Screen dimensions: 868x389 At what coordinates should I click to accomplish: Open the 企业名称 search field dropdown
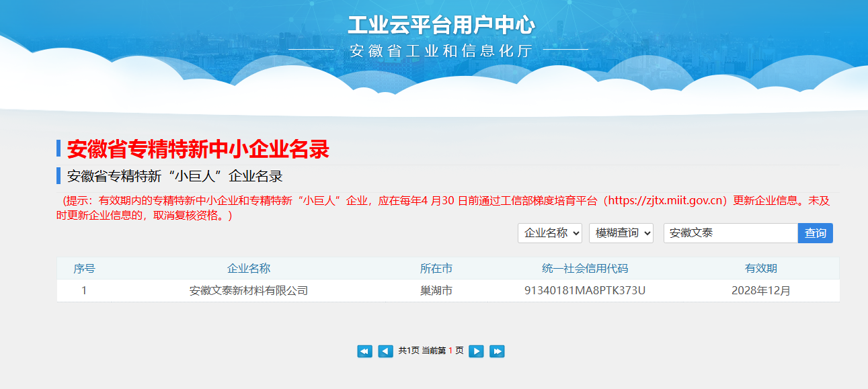pyautogui.click(x=549, y=233)
